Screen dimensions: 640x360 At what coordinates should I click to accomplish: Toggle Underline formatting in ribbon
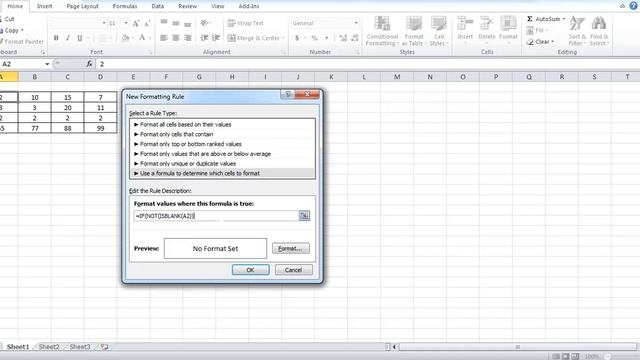click(x=80, y=38)
